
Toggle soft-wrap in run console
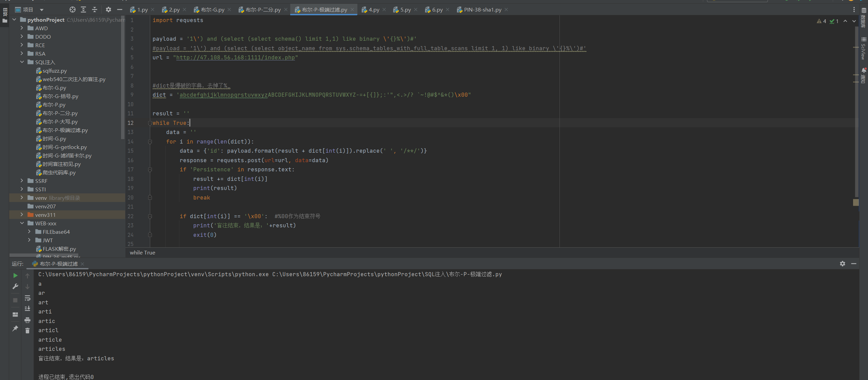27,298
